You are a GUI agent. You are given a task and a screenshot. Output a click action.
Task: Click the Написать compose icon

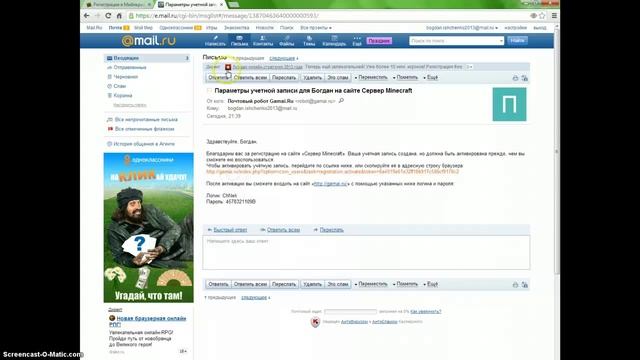[x=215, y=41]
